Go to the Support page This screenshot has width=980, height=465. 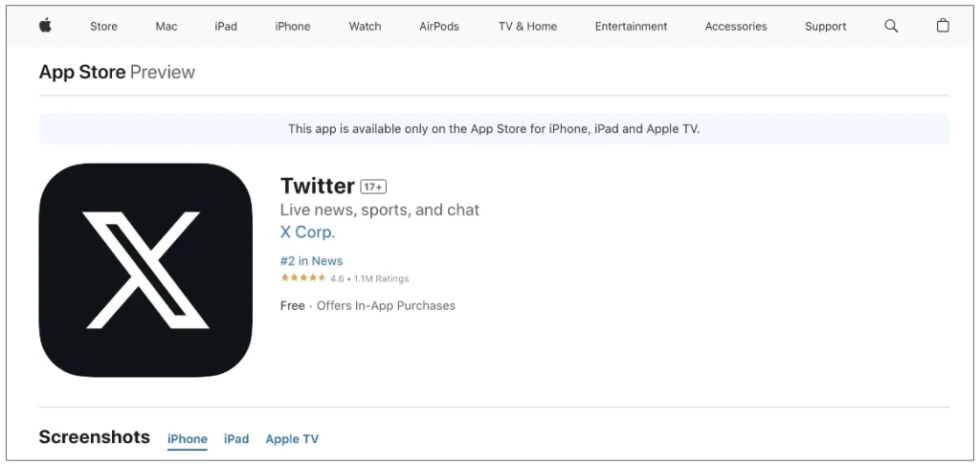point(825,27)
